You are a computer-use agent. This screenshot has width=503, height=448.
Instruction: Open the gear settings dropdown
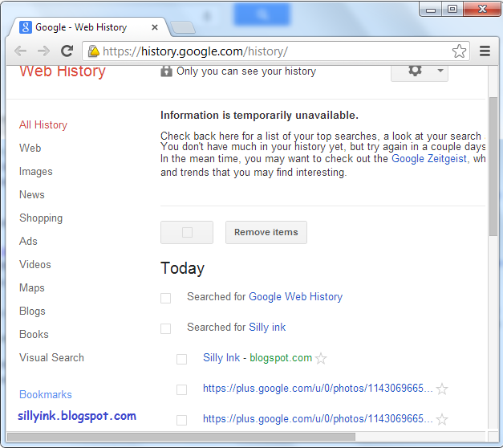coord(420,72)
